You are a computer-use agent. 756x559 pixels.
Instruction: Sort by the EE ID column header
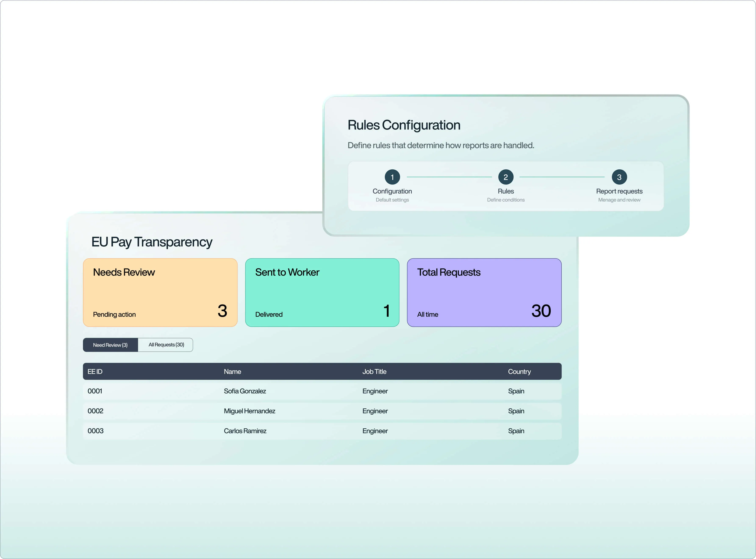(95, 372)
